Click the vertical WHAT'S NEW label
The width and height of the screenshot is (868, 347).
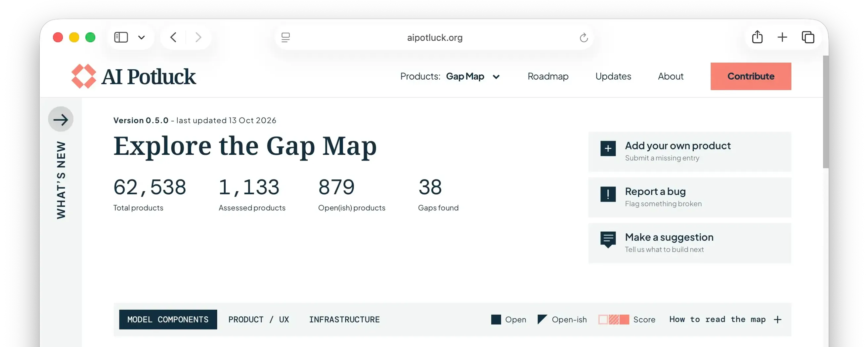click(x=61, y=180)
